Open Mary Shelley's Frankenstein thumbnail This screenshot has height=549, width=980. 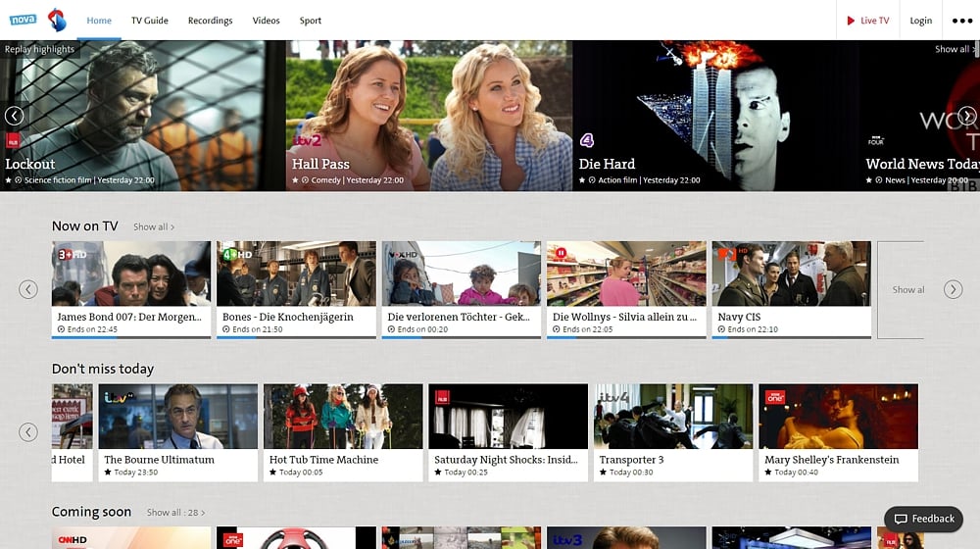tap(838, 417)
